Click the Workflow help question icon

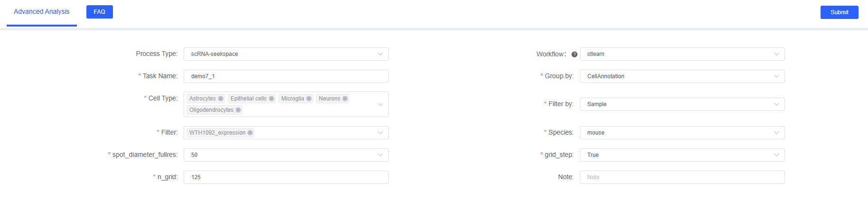click(574, 55)
